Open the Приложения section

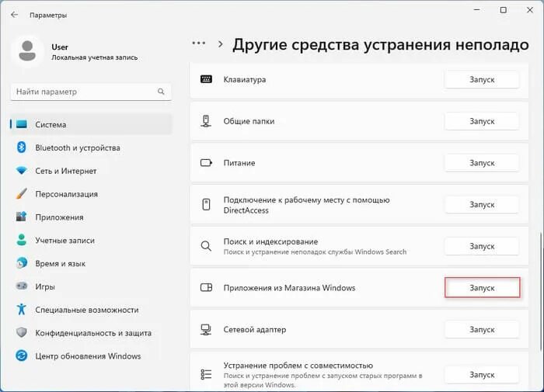pos(91,217)
